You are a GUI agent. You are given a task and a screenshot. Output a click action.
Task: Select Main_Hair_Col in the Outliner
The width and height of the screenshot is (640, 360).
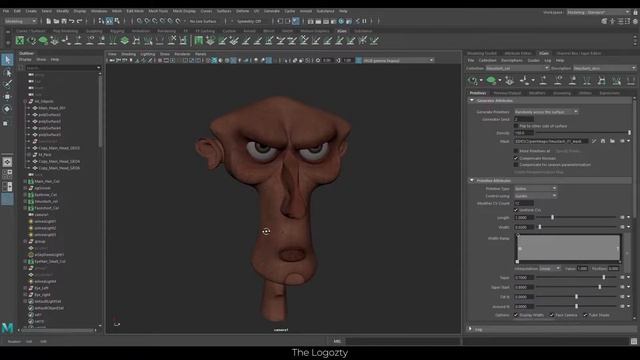pyautogui.click(x=47, y=181)
